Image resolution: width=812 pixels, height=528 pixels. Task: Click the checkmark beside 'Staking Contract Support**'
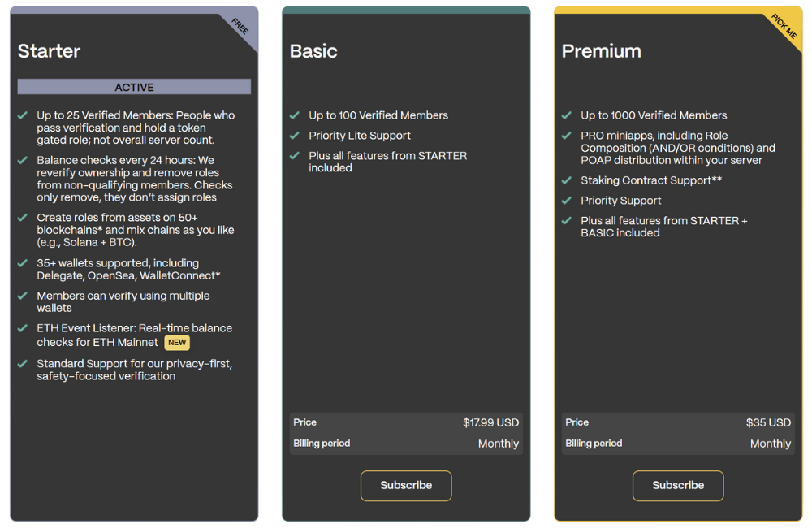pos(566,180)
